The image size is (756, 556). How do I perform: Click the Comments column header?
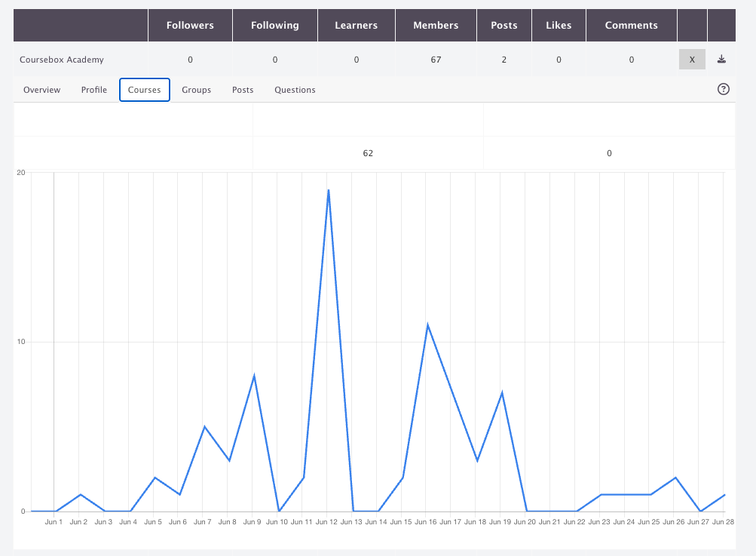point(631,25)
